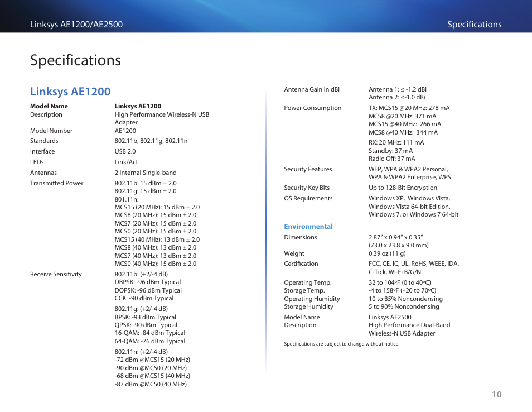Click the 'Receive Sensitivity' label
532x412 pixels.
click(x=56, y=274)
